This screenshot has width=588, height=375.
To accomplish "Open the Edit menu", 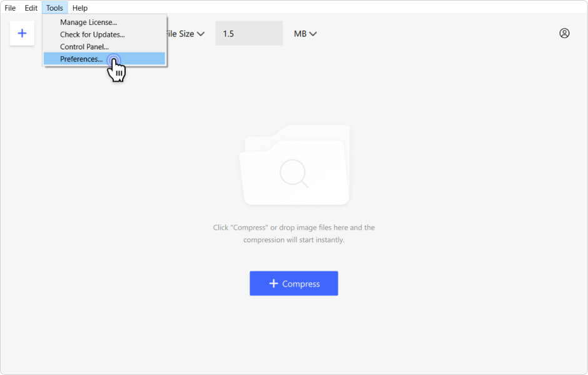I will (31, 8).
